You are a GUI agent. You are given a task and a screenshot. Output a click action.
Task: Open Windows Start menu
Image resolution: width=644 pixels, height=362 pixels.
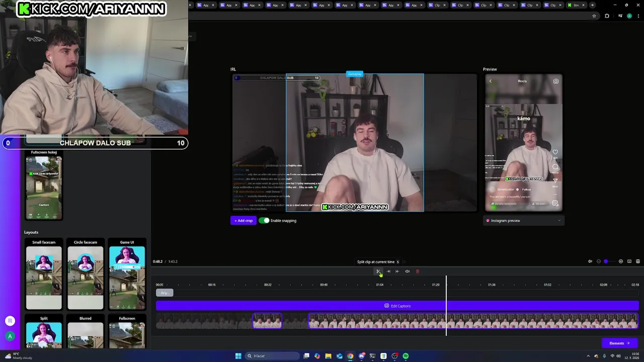(x=238, y=356)
